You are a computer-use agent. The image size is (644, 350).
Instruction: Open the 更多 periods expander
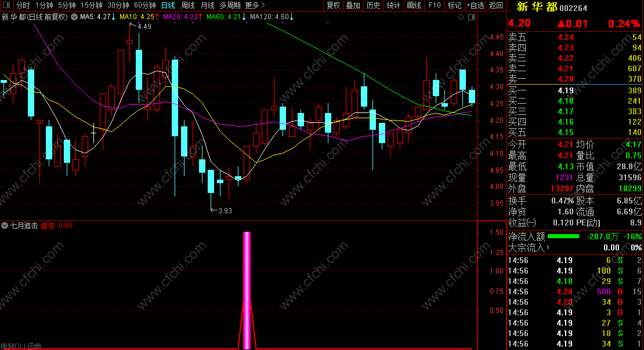tap(255, 5)
